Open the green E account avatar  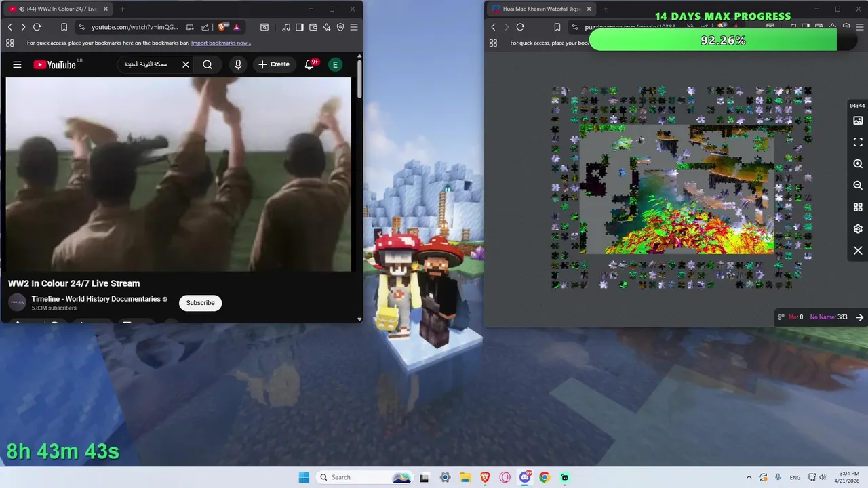coord(335,64)
